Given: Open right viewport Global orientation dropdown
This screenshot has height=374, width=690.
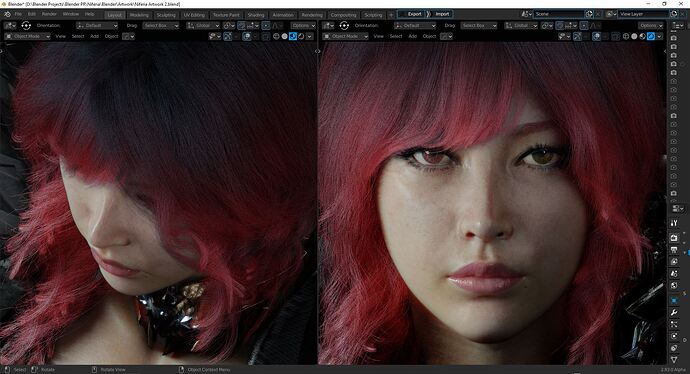Looking at the screenshot, I should [521, 26].
